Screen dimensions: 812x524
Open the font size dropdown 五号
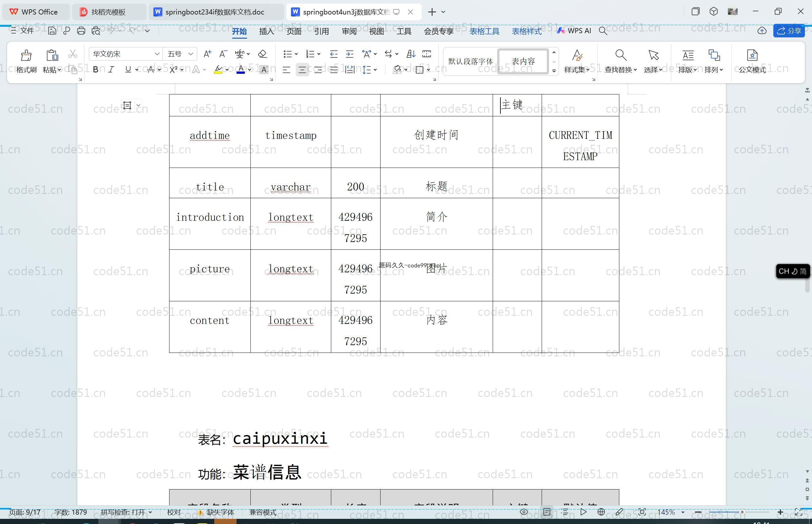coord(190,54)
